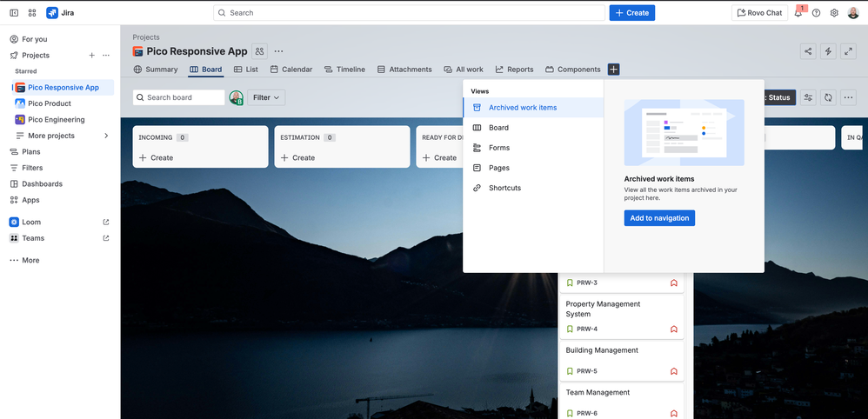Collapse the left sidebar panel
Viewport: 868px width, 419px height.
pos(14,13)
